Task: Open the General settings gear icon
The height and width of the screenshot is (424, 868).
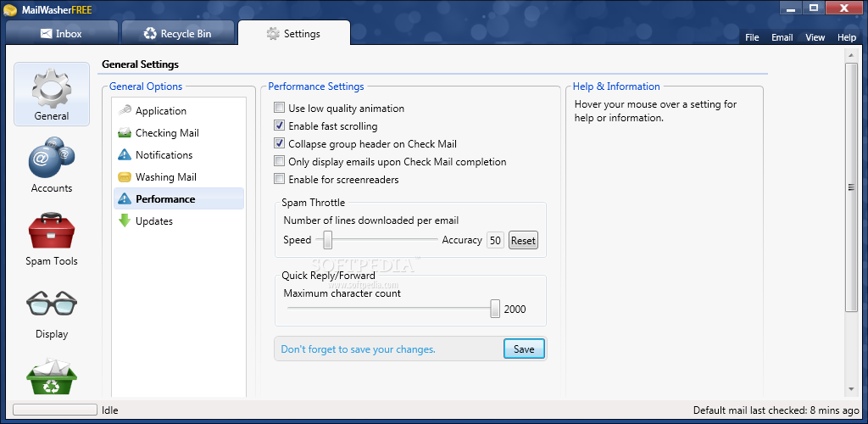Action: [x=52, y=87]
